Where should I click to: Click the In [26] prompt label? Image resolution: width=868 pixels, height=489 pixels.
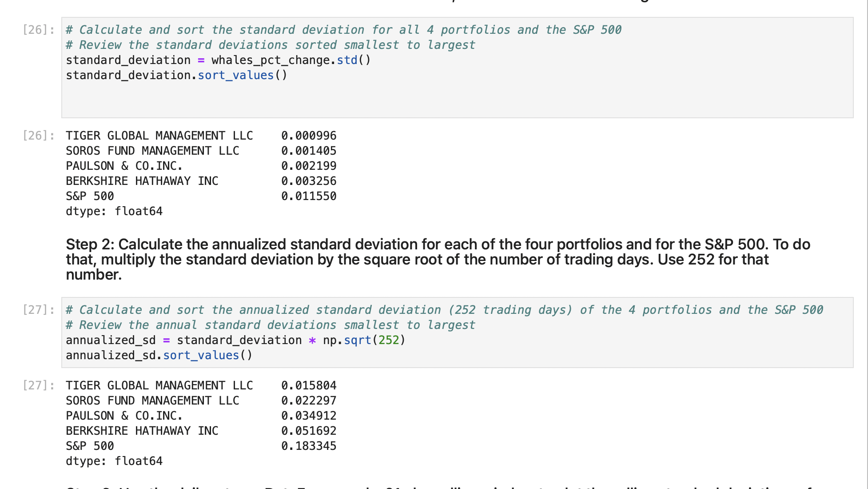(x=38, y=30)
